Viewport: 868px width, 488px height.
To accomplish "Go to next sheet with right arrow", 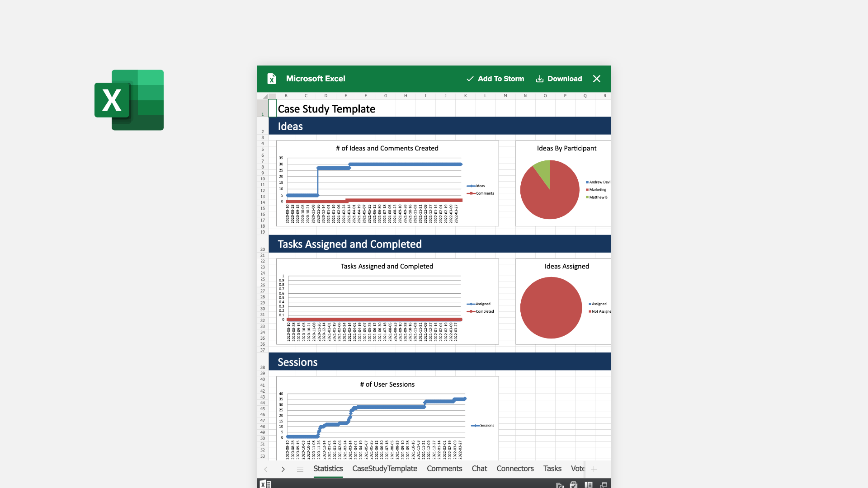I will pyautogui.click(x=283, y=469).
